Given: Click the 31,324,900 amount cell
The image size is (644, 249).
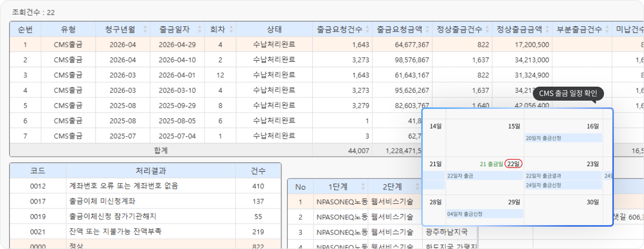Looking at the screenshot, I should pos(522,75).
